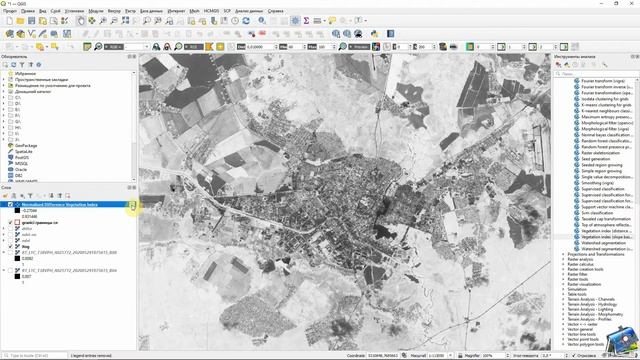Open the statistical summary sigma icon
This screenshot has width=640, height=360.
(306, 20)
